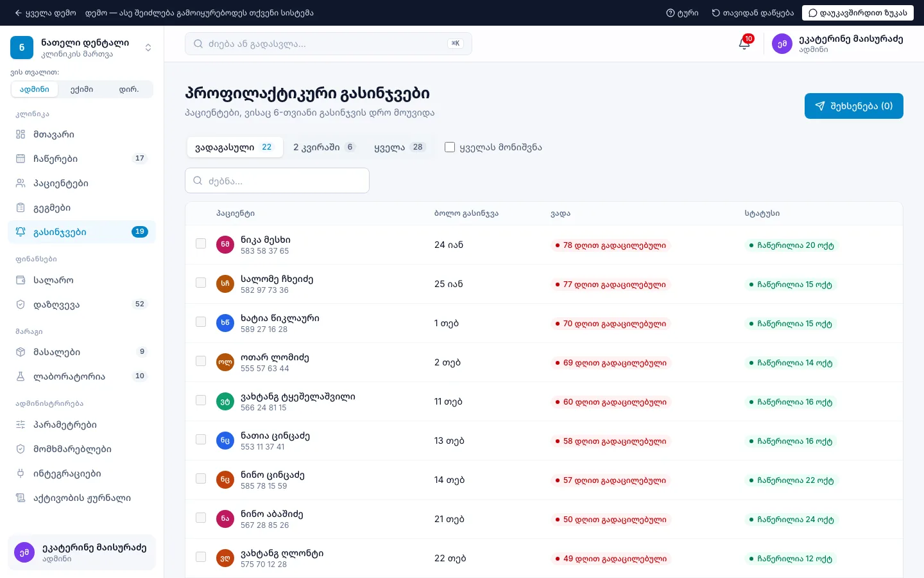This screenshot has height=578, width=924.
Task: Select the ადმინი role view
Action: coord(35,89)
